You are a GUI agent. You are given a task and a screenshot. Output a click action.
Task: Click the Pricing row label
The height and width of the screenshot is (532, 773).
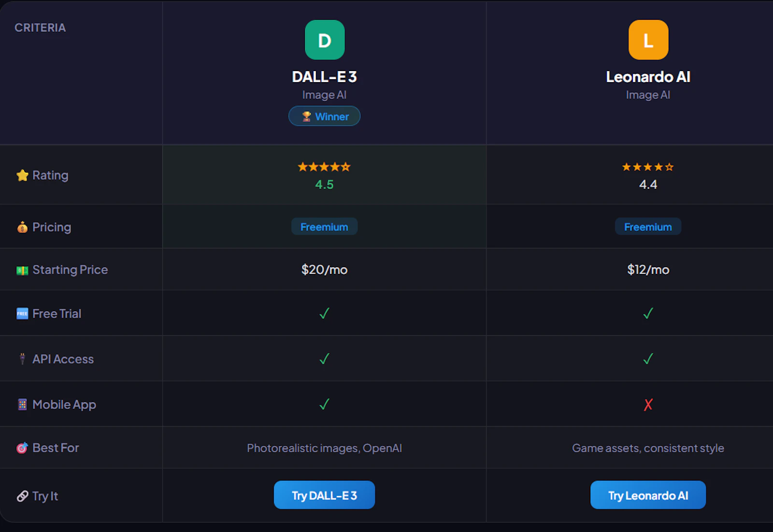coord(52,227)
